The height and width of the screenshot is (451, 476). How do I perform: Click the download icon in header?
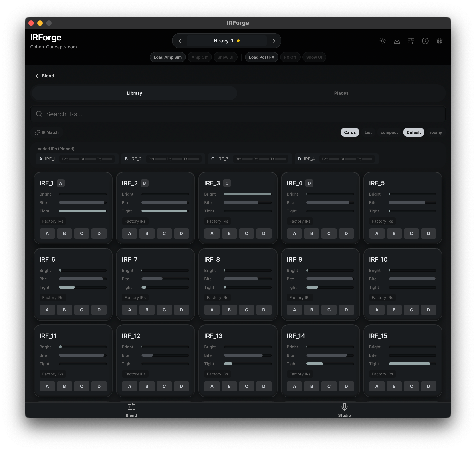click(397, 41)
